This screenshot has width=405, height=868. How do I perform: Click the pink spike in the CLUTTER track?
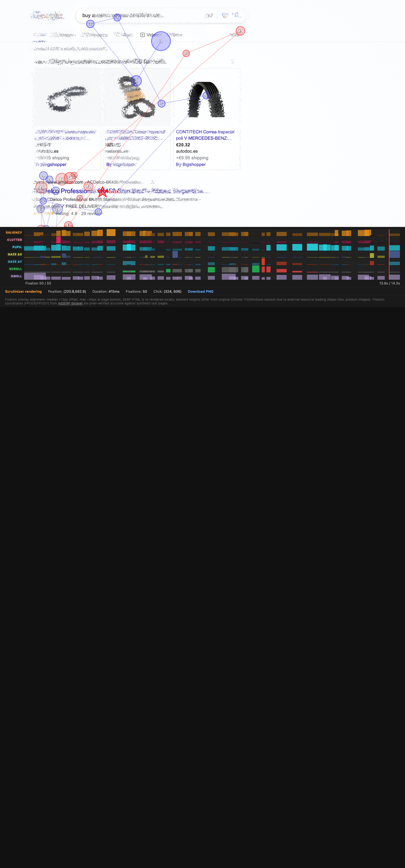tap(58, 240)
